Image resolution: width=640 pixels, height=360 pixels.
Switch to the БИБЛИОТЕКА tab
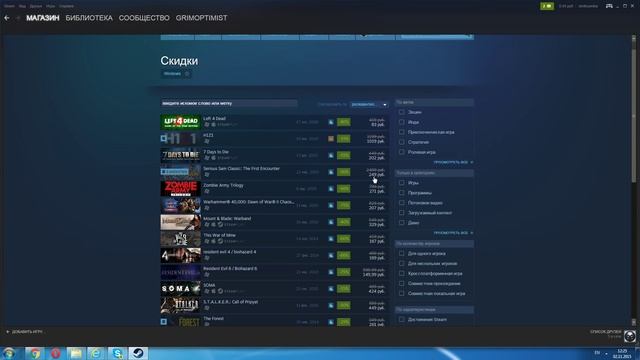click(89, 18)
